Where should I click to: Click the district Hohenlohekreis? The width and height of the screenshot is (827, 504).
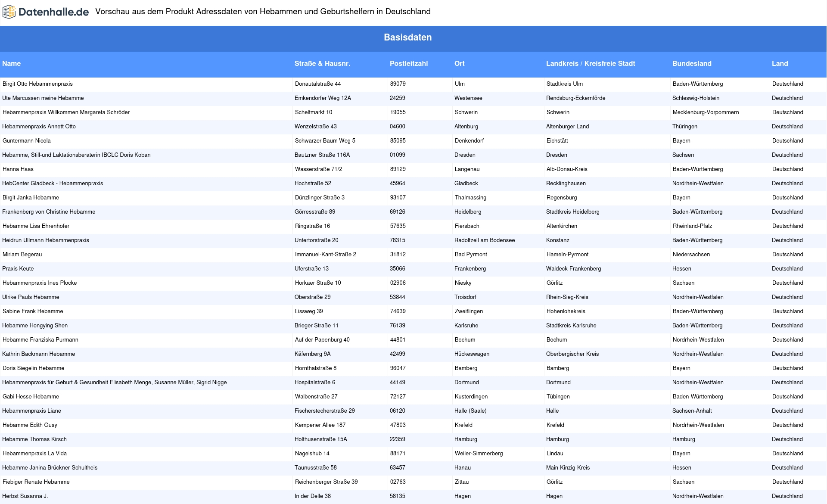tap(566, 311)
